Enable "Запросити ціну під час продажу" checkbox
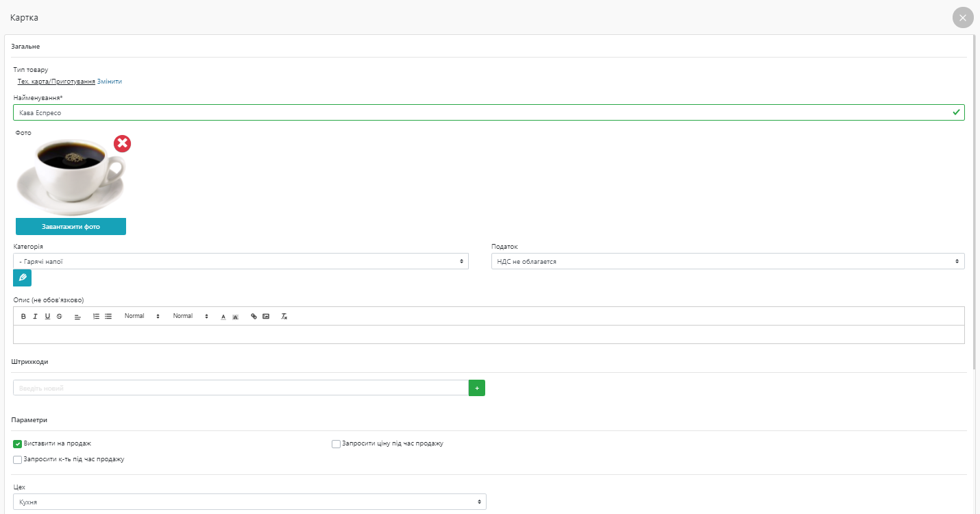This screenshot has height=514, width=980. click(x=336, y=444)
